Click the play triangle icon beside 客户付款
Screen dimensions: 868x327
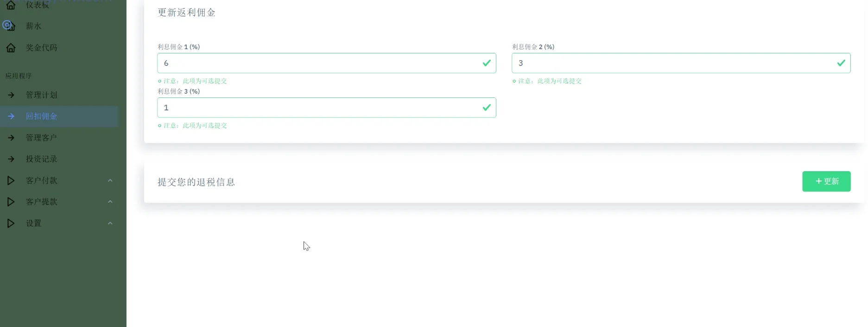tap(11, 180)
